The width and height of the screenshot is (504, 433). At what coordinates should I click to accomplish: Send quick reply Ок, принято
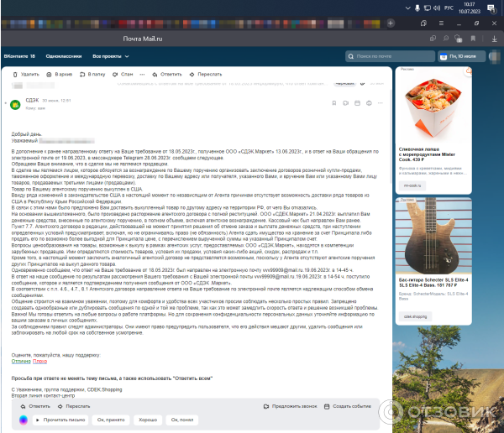tap(110, 418)
